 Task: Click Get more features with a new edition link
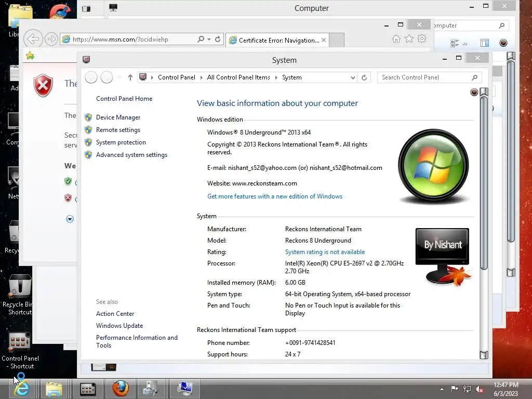point(275,196)
